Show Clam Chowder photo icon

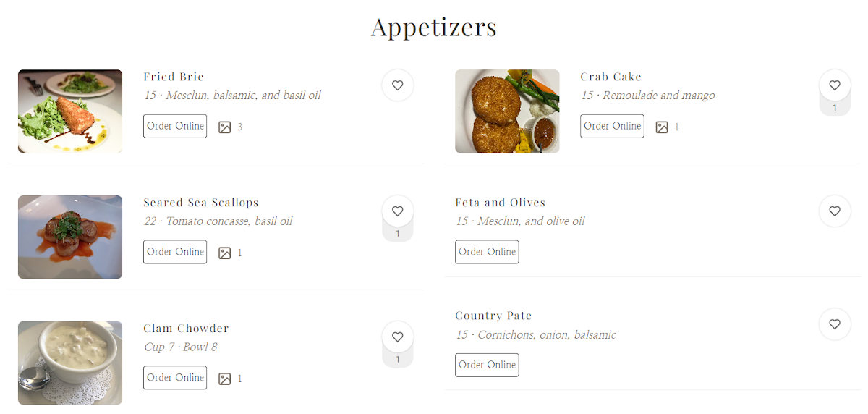[x=225, y=379]
